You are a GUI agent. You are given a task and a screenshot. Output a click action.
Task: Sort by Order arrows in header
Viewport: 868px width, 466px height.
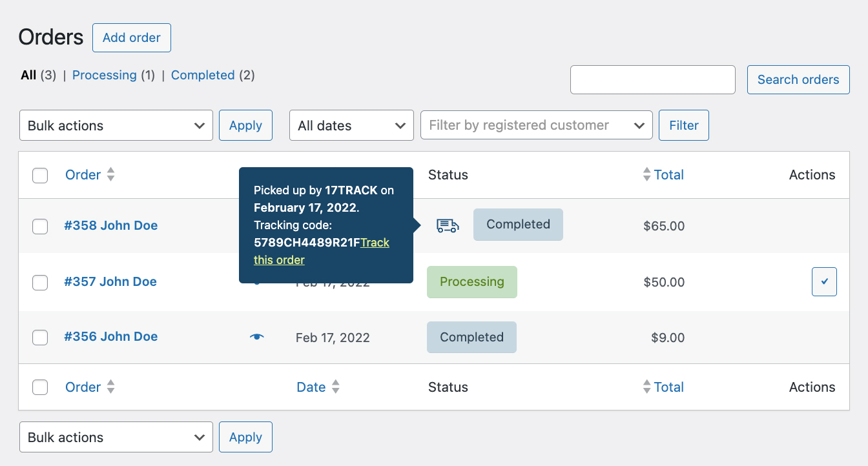pyautogui.click(x=110, y=175)
